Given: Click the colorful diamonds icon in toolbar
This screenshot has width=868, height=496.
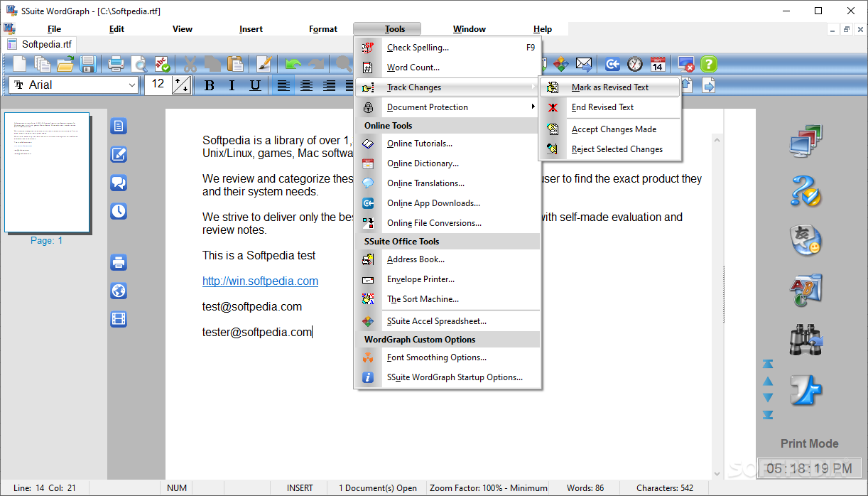Looking at the screenshot, I should click(x=561, y=65).
